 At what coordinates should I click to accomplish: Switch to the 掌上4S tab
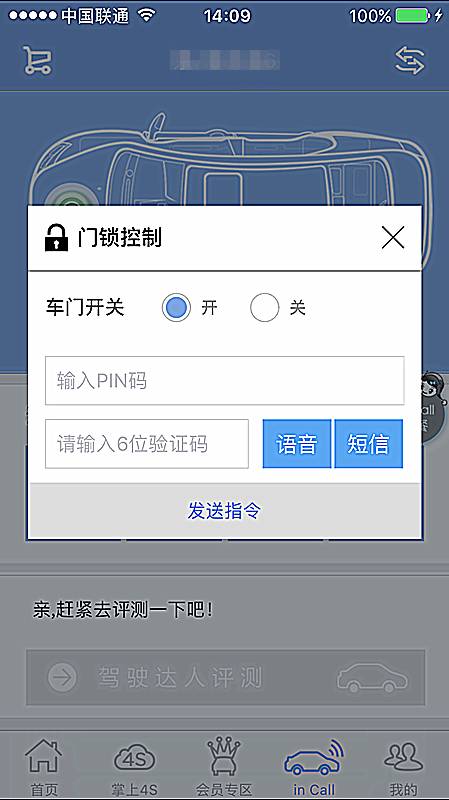134,767
